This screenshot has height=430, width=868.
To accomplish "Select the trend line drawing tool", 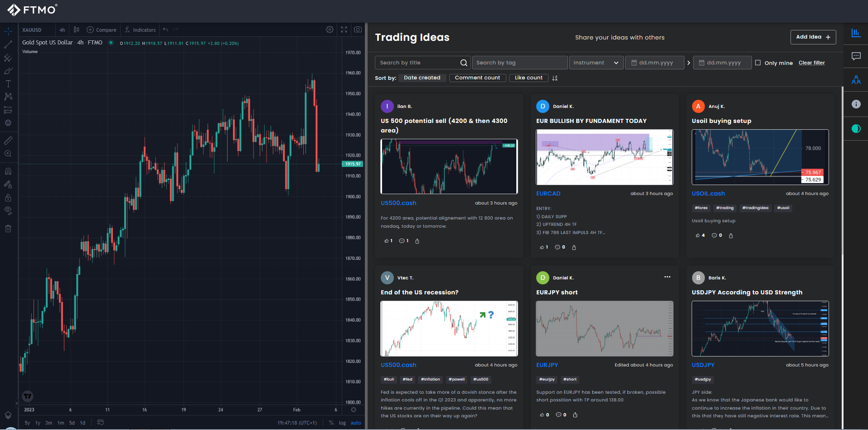I will [8, 44].
